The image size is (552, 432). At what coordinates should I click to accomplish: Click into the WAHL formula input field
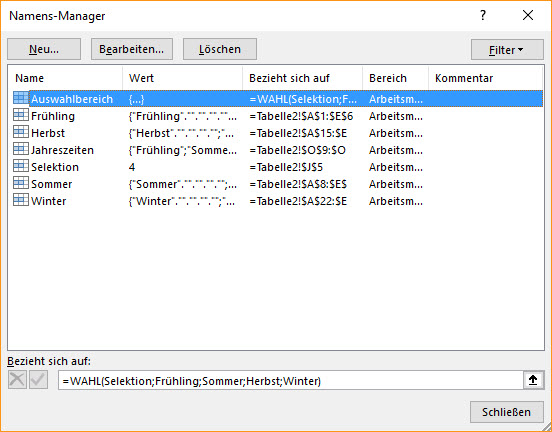click(x=291, y=380)
